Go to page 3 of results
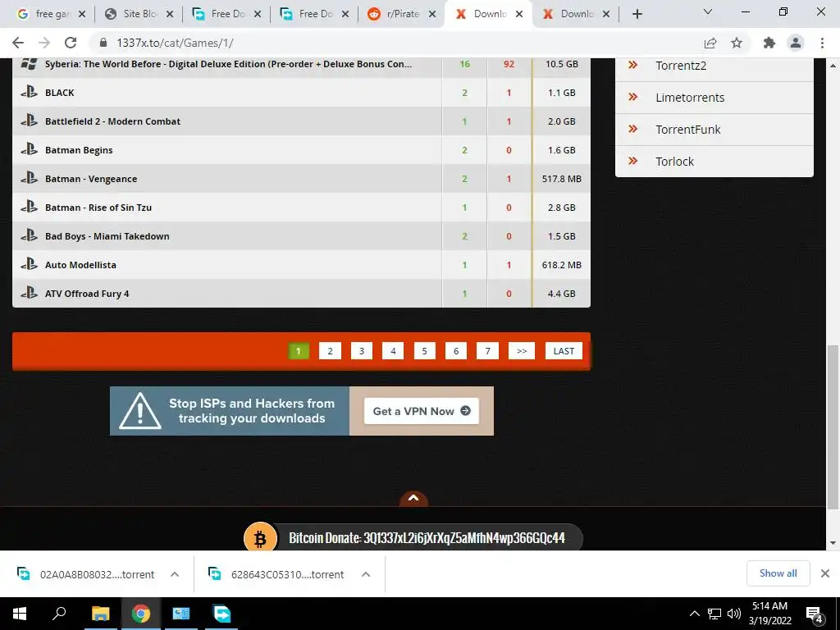Viewport: 840px width, 630px height. coord(362,351)
